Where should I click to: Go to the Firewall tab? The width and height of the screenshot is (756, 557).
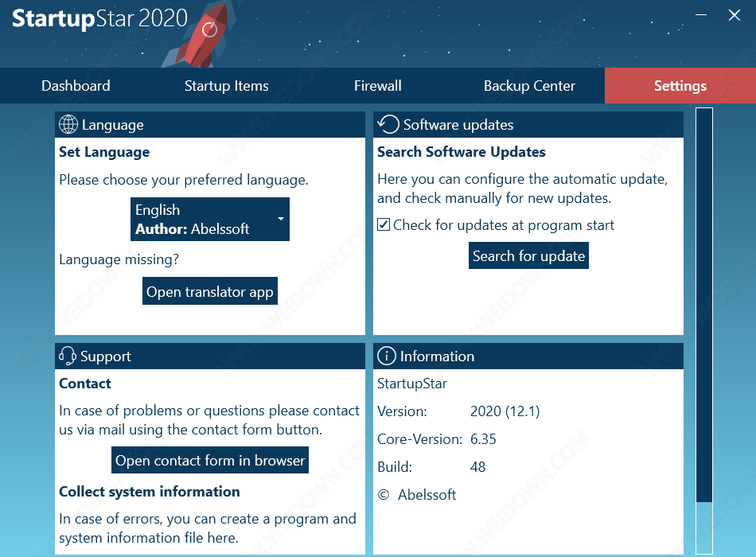pyautogui.click(x=377, y=86)
